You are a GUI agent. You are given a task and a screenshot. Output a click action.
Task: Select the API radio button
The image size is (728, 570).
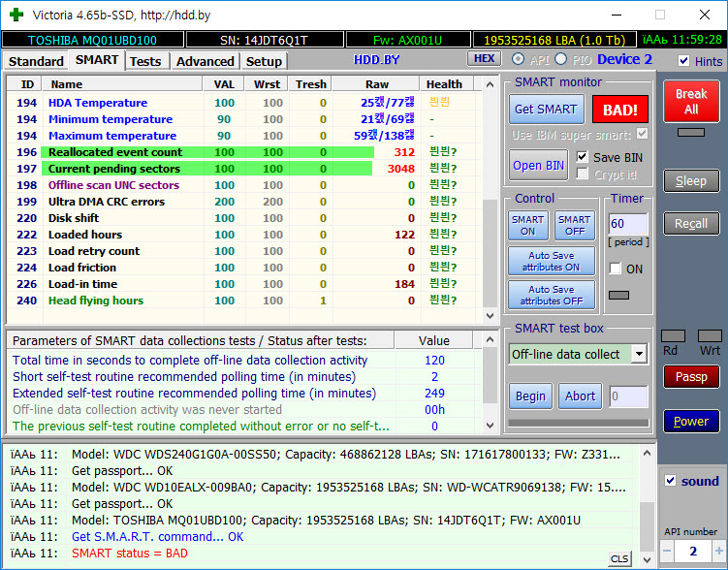(x=519, y=59)
